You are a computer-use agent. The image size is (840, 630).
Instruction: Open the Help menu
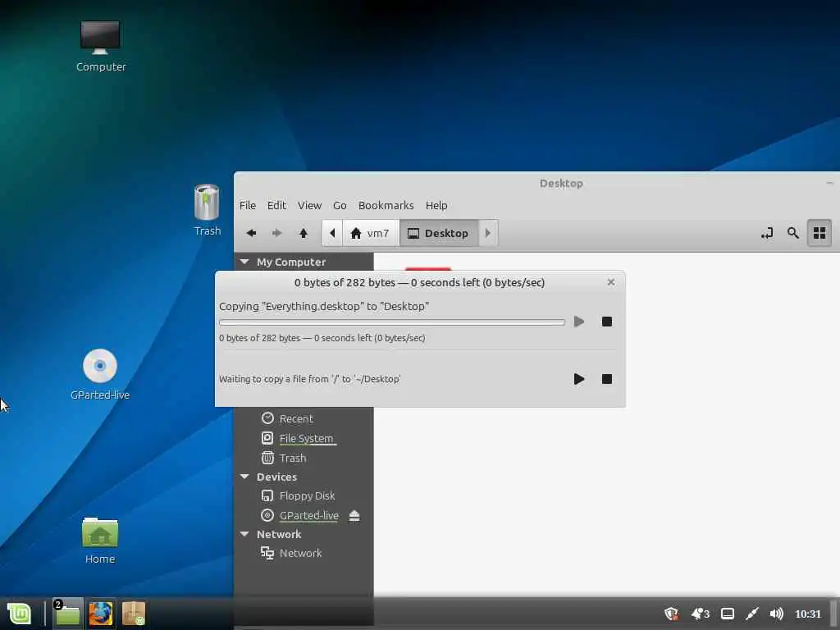point(436,205)
